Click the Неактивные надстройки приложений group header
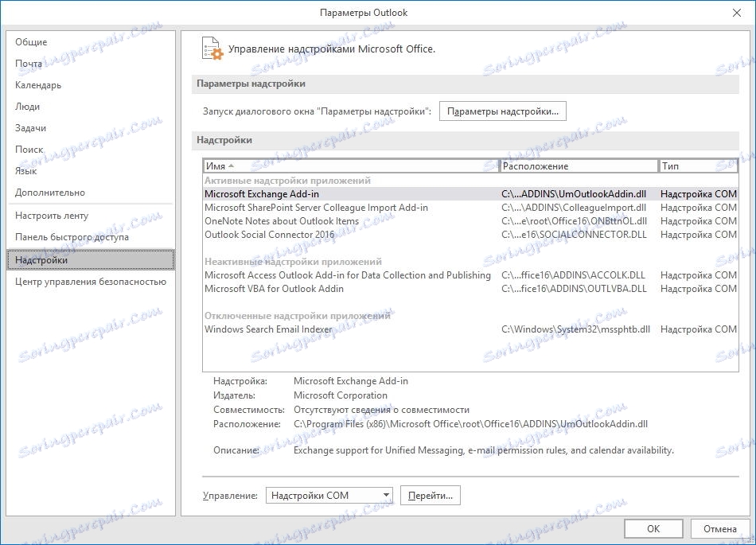The width and height of the screenshot is (756, 545). pos(293,262)
